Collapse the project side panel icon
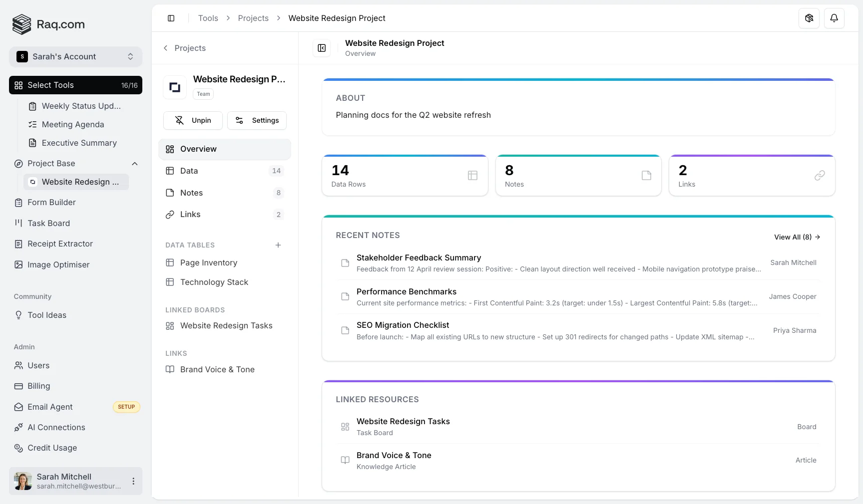The image size is (863, 504). (x=322, y=48)
